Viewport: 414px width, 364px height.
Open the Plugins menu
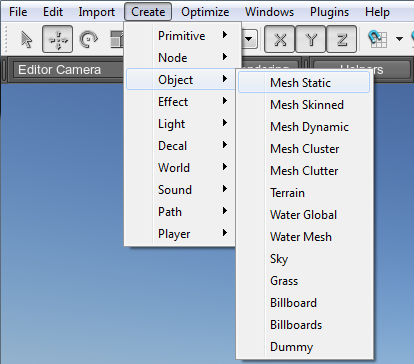[329, 12]
